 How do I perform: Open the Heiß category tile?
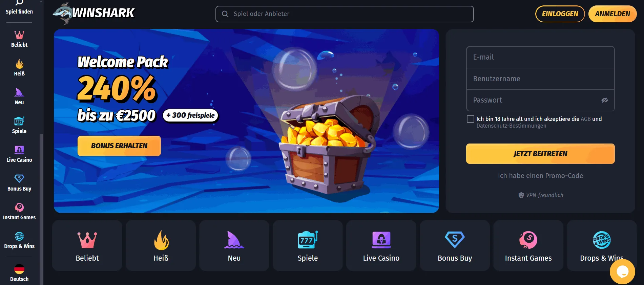click(161, 246)
